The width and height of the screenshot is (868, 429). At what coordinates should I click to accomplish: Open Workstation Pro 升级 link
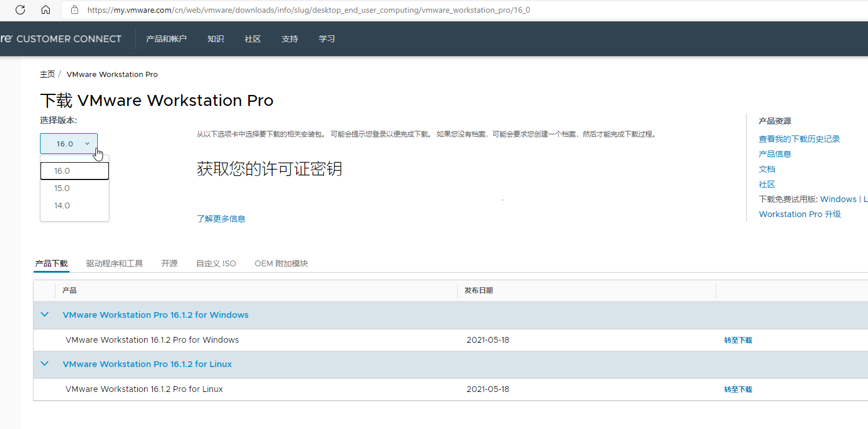[x=800, y=214]
